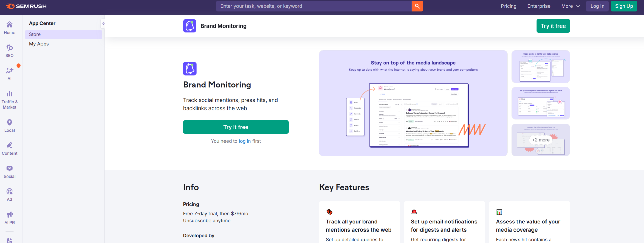The height and width of the screenshot is (243, 644).
Task: Open the Enterprise page
Action: pyautogui.click(x=539, y=6)
